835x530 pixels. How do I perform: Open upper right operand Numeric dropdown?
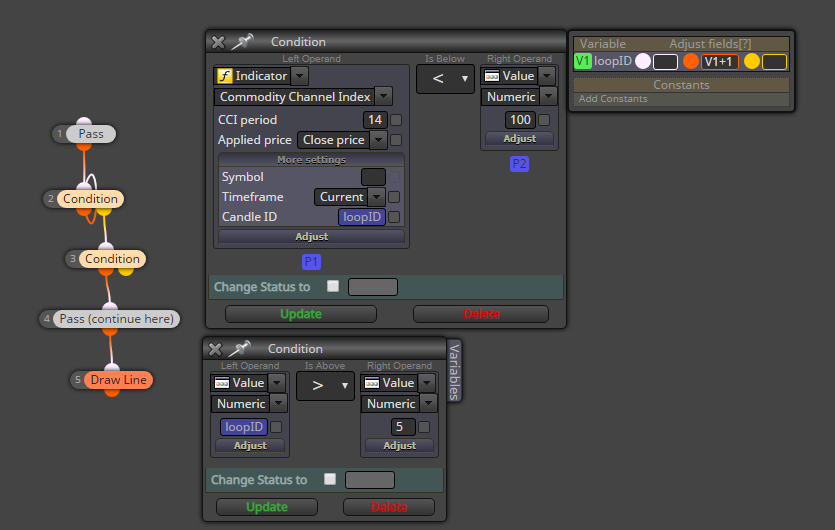point(548,96)
